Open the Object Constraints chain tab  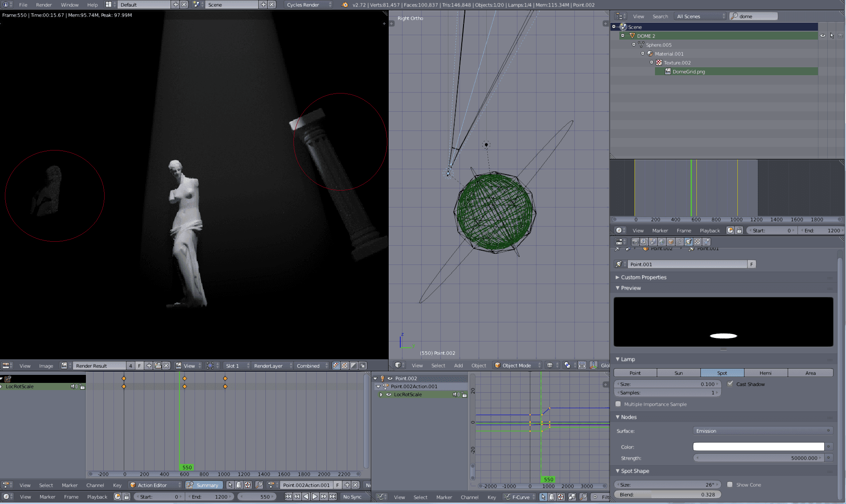pyautogui.click(x=679, y=242)
